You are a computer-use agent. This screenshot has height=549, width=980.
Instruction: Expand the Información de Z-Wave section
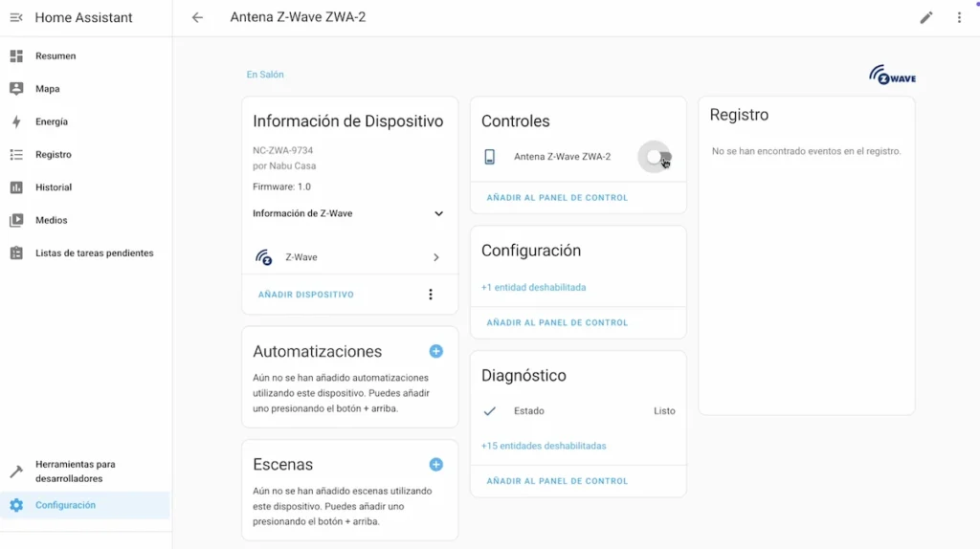[x=349, y=213]
